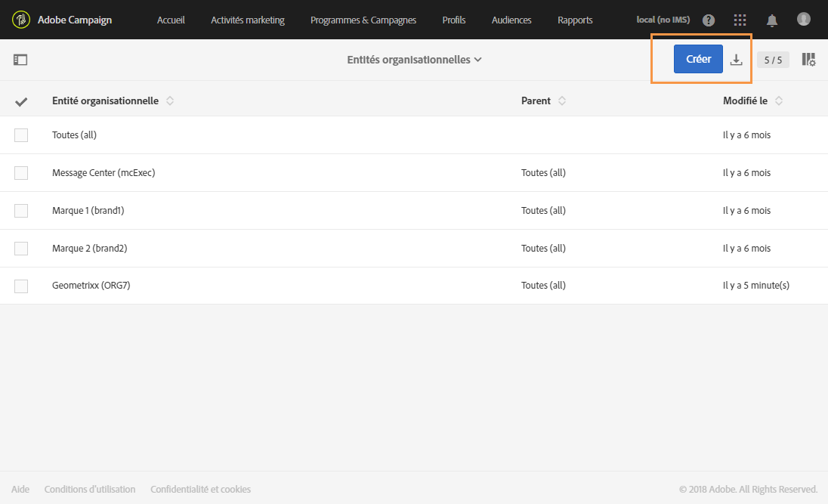
Task: Click the Parent column header
Action: tap(536, 100)
